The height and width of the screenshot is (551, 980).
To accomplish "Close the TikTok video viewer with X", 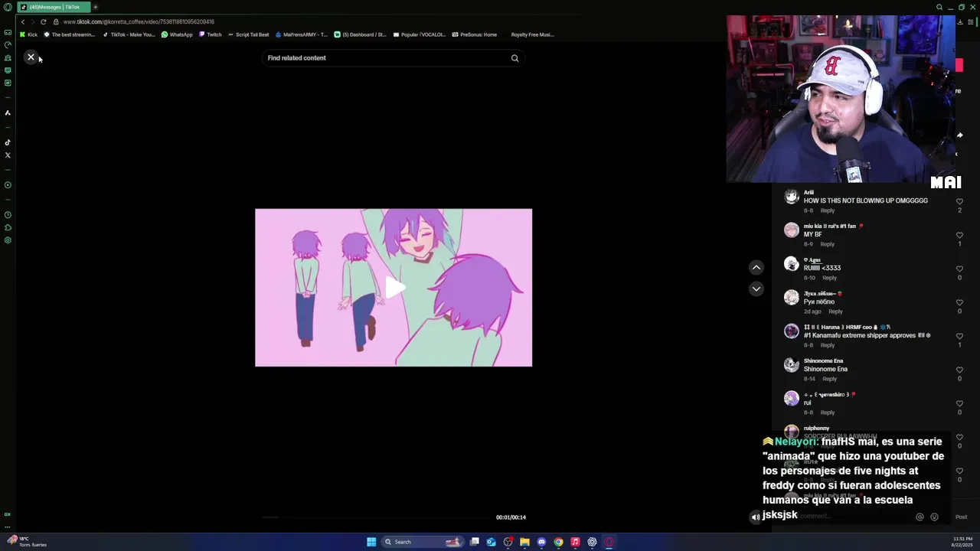I will 31,57.
